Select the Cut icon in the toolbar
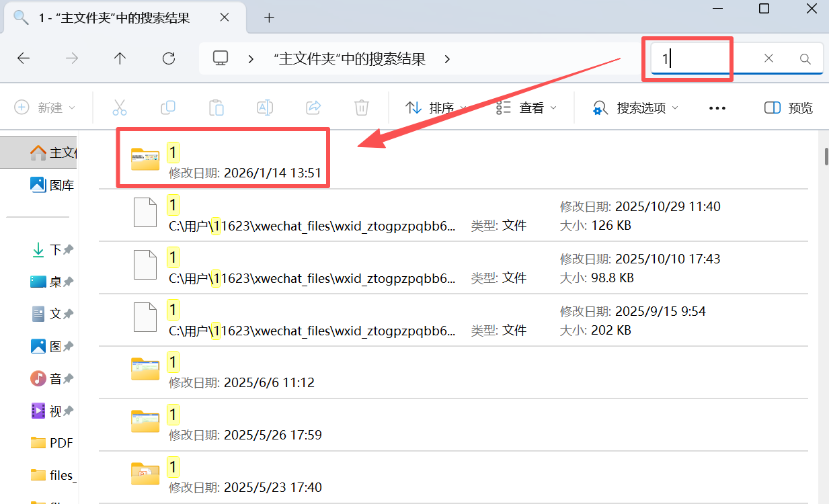The width and height of the screenshot is (829, 504). (119, 107)
